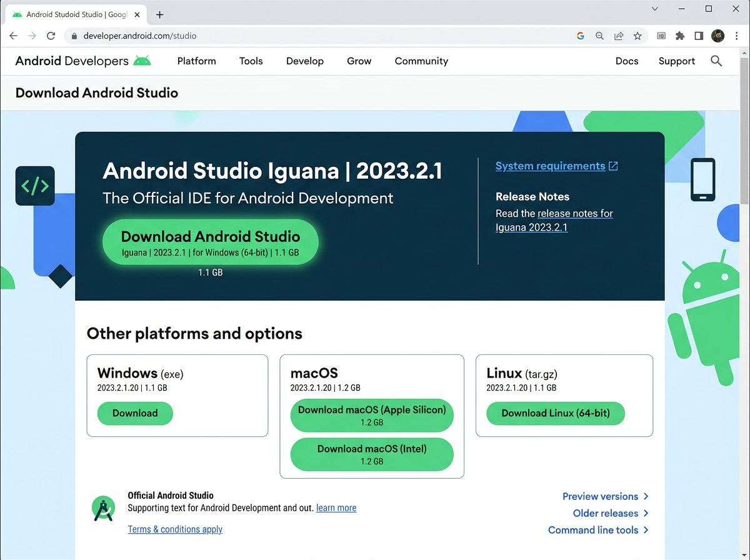
Task: Close the Android Studio browser tab
Action: pos(137,14)
